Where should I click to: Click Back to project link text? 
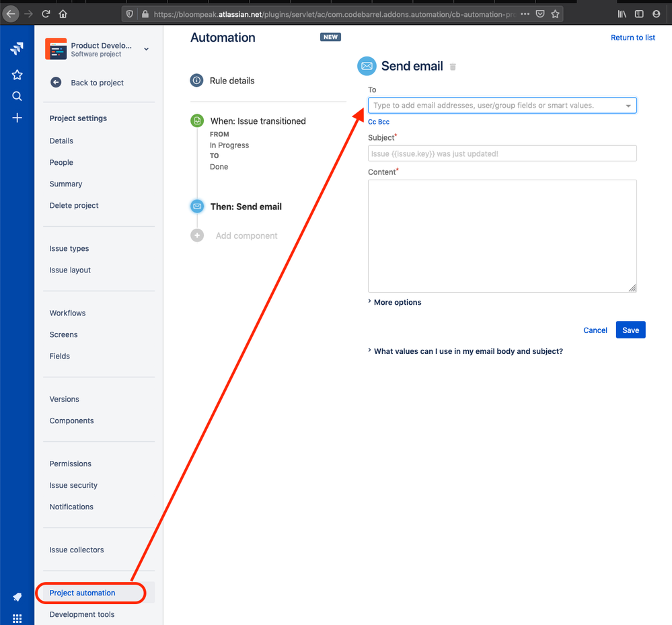[x=98, y=83]
